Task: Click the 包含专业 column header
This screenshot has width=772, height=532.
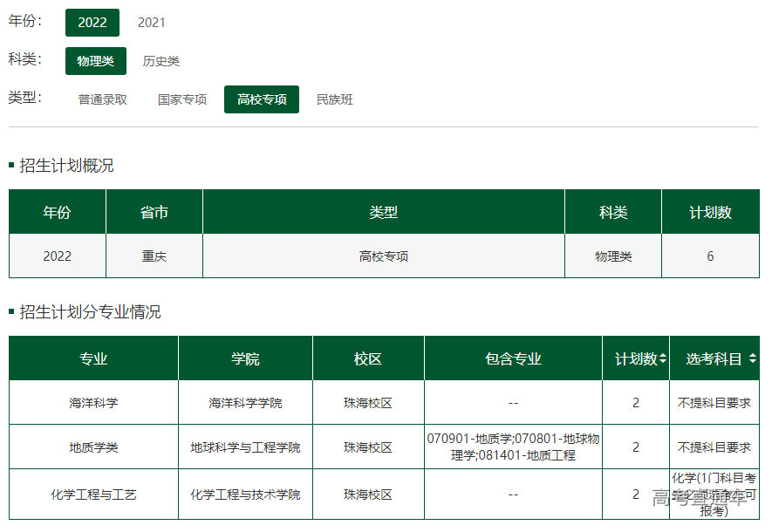Action: [x=513, y=358]
